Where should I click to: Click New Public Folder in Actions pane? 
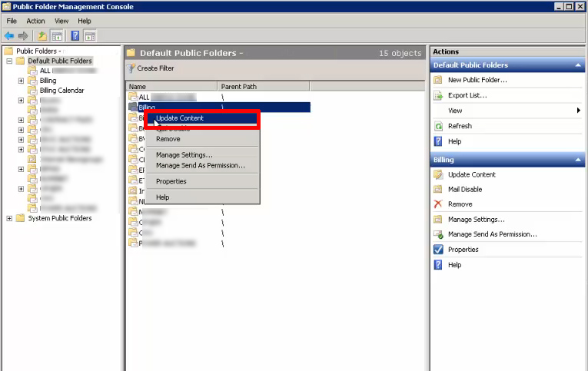click(x=477, y=80)
